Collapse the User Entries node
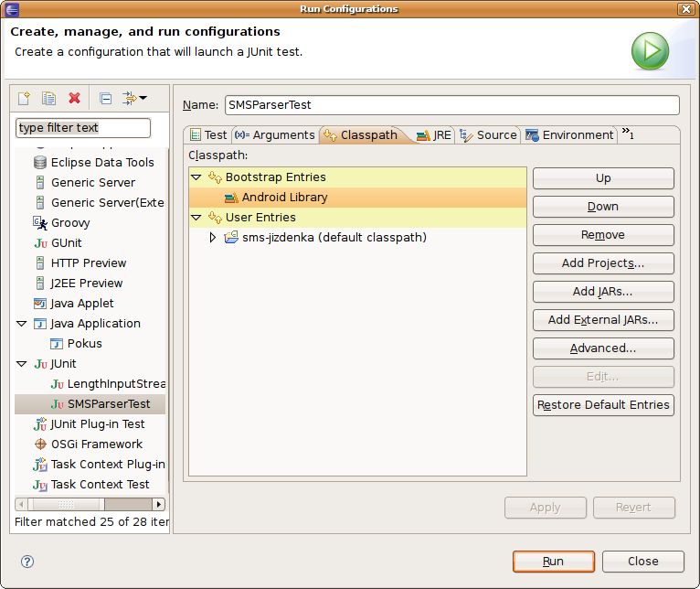 [196, 218]
